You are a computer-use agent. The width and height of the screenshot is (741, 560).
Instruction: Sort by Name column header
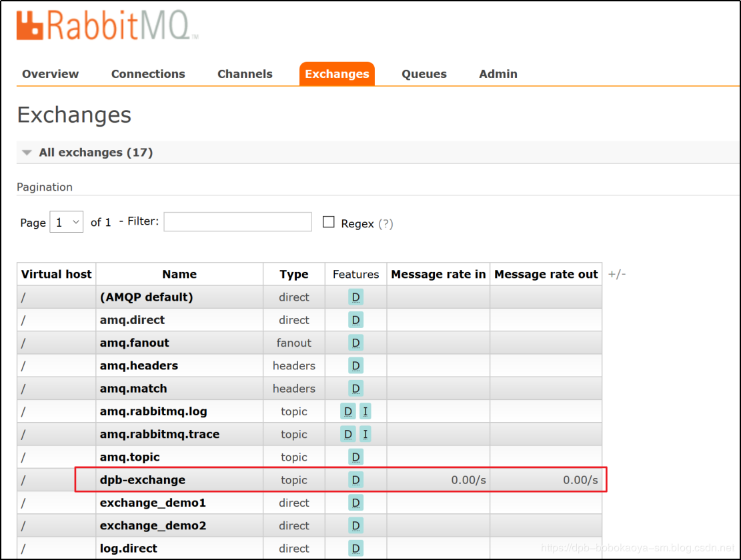tap(179, 275)
